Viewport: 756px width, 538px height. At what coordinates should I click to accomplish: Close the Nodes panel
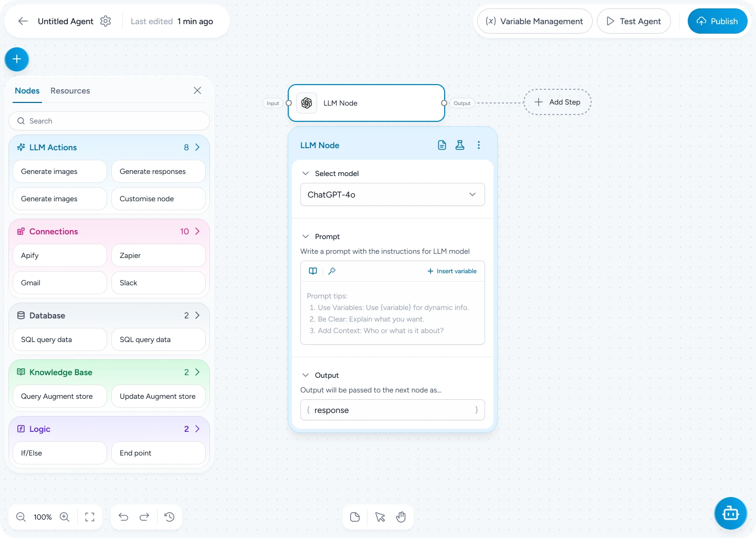click(x=197, y=90)
